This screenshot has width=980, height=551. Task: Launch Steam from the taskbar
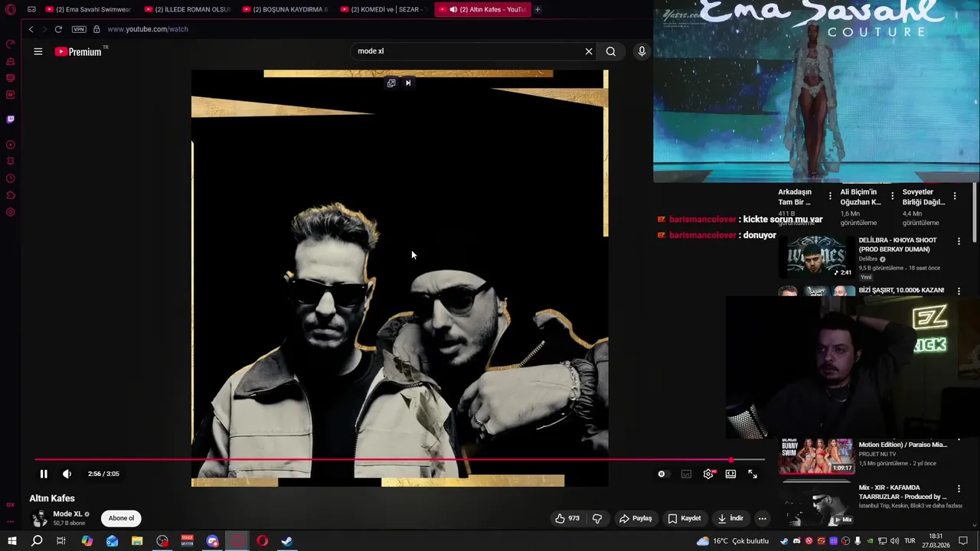[287, 541]
